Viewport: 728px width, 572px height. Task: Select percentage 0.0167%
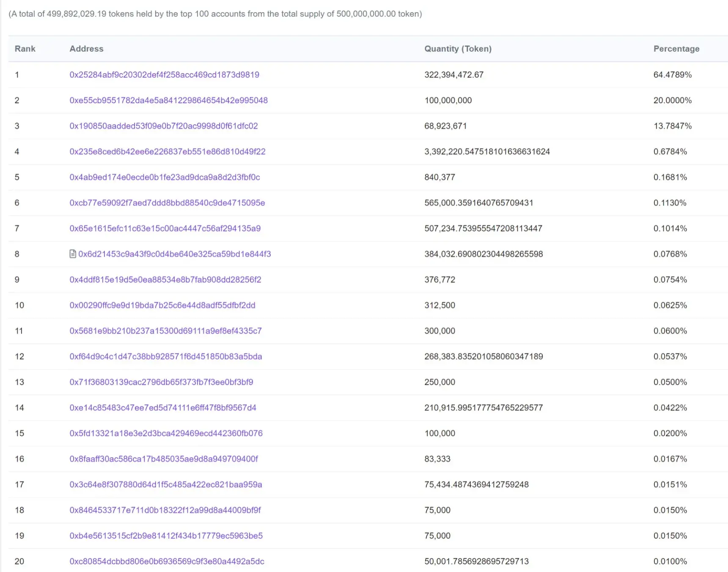tap(670, 459)
